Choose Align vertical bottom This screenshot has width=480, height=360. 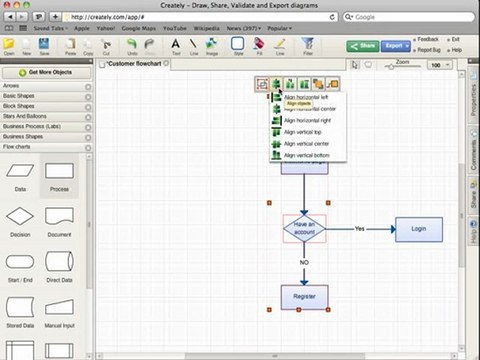click(308, 155)
